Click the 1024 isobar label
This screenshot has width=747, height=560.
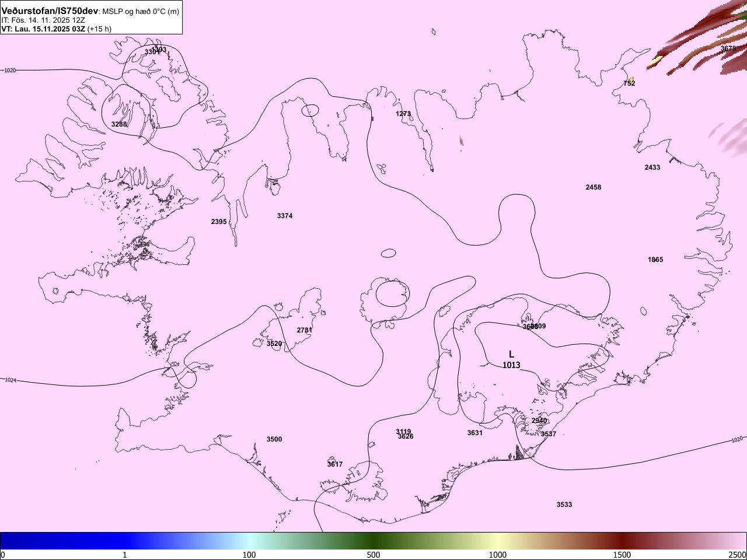tap(11, 380)
